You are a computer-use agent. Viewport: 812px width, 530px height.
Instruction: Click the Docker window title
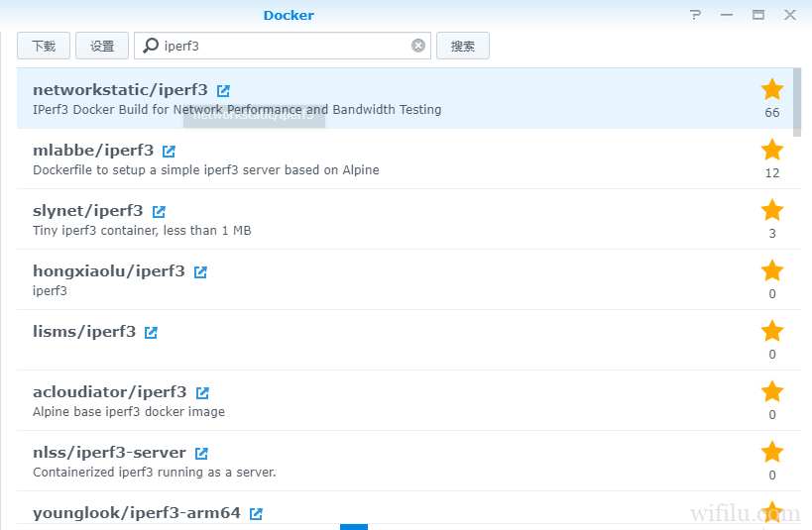click(289, 15)
